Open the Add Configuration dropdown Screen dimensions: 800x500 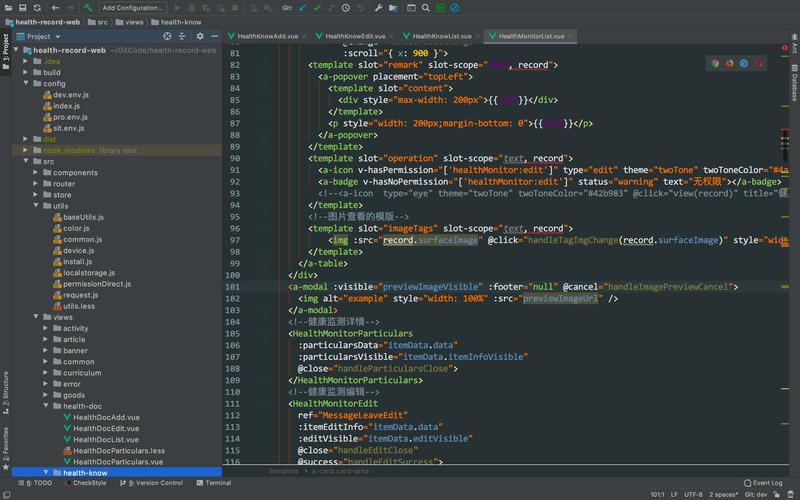coord(133,7)
